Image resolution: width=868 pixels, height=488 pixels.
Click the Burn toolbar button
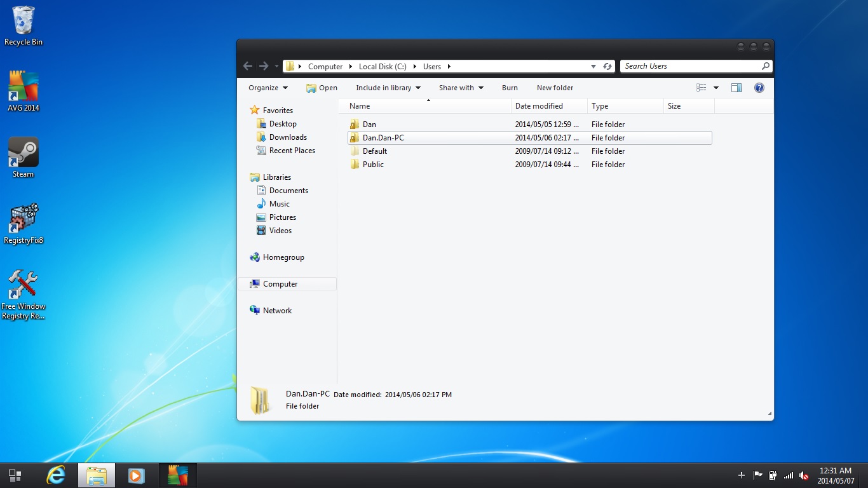pyautogui.click(x=510, y=88)
